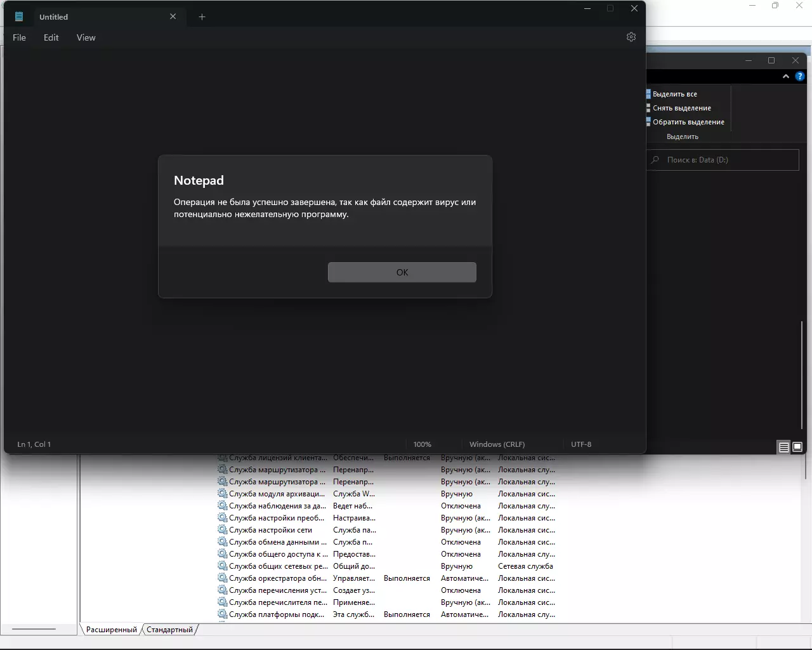Close the Untitled tab with its X
The height and width of the screenshot is (650, 812).
tap(173, 17)
